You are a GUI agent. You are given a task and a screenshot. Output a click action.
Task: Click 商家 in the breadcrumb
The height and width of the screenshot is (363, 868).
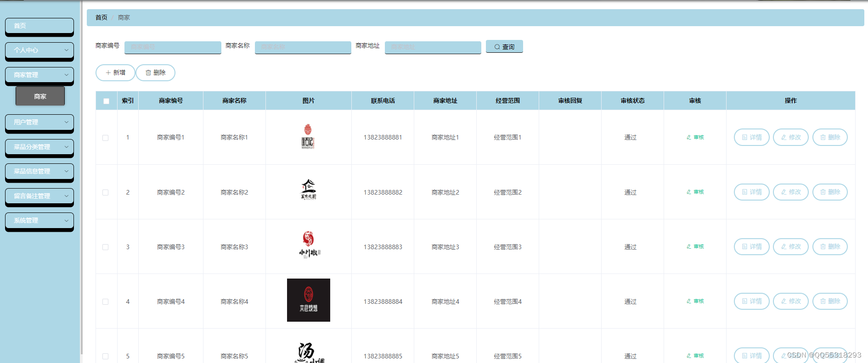[124, 17]
